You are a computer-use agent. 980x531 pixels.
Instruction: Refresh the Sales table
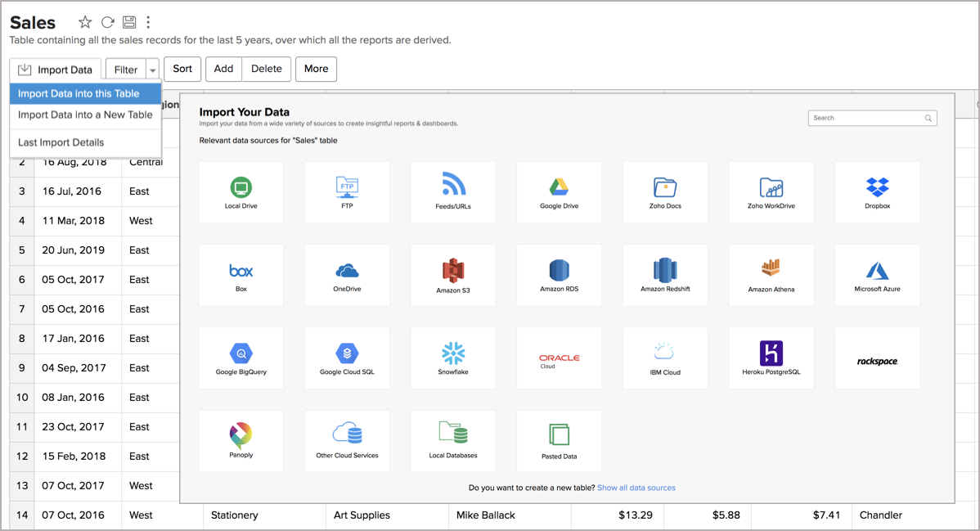pyautogui.click(x=107, y=22)
